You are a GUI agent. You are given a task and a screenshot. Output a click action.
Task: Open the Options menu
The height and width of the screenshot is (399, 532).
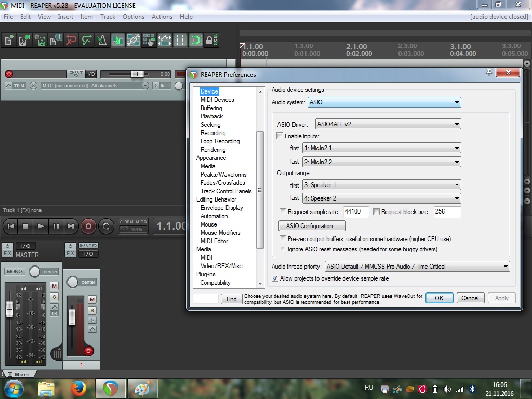133,17
